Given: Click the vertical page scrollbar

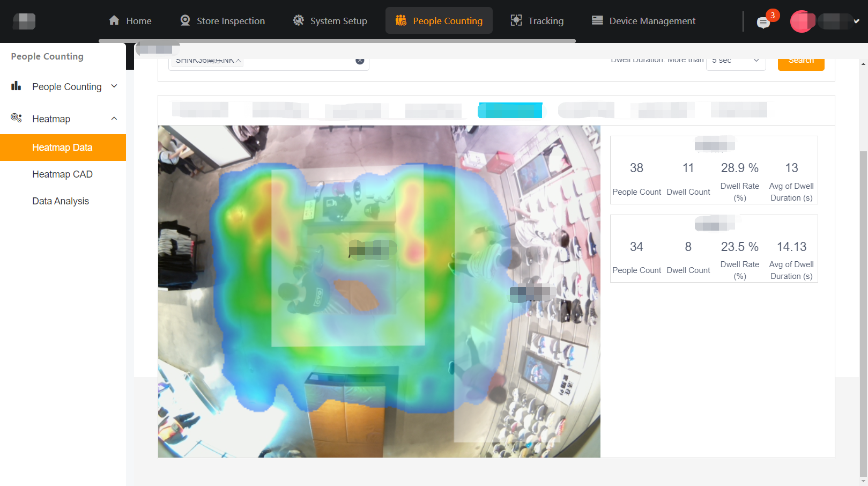Looking at the screenshot, I should pyautogui.click(x=863, y=313).
